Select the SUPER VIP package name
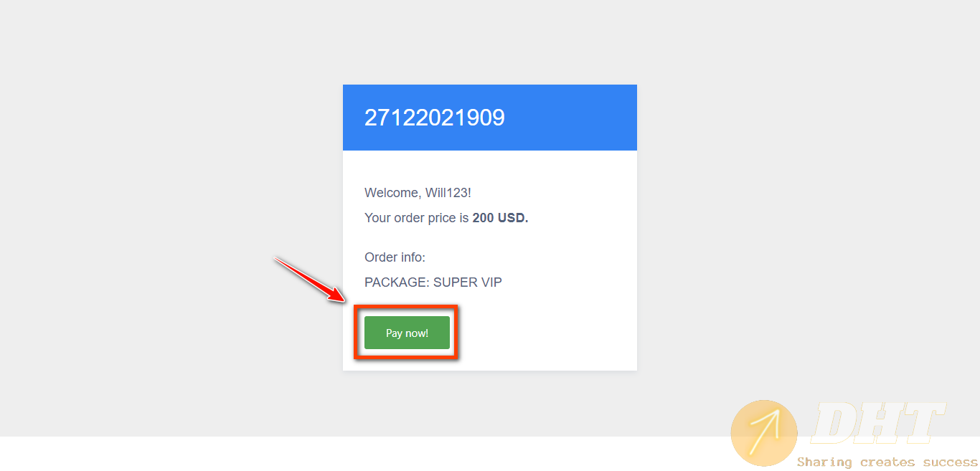980x471 pixels. pos(468,282)
